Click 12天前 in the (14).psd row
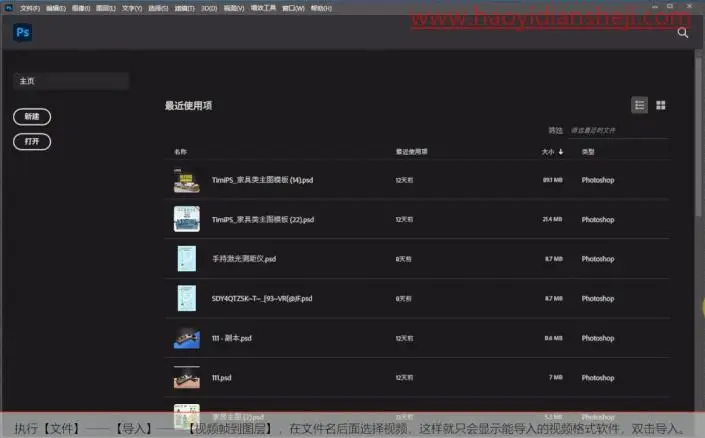Screen dimensions: 705x438 coord(404,180)
